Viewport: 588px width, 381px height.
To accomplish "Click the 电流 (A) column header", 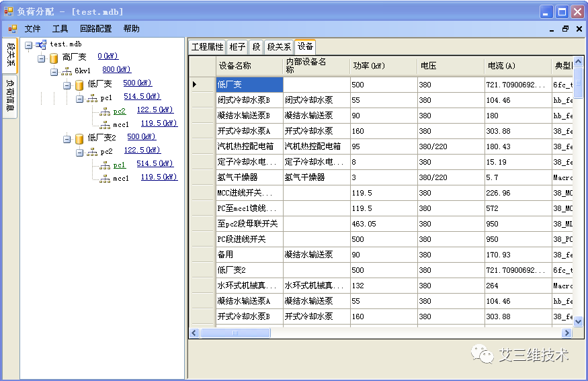I will coord(518,67).
